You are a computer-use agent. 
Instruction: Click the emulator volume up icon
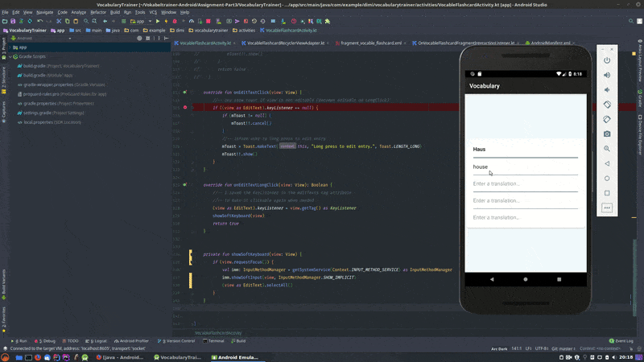(607, 75)
